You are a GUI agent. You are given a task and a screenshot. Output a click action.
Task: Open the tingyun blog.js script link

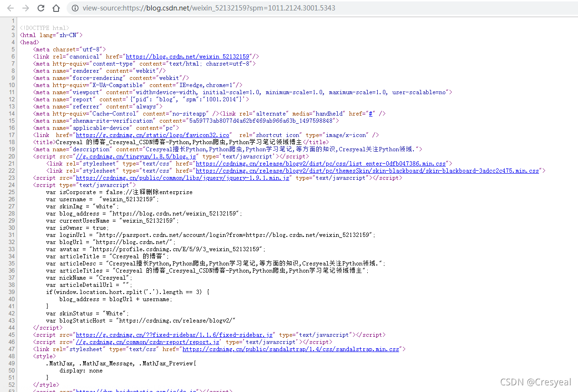[x=136, y=157]
